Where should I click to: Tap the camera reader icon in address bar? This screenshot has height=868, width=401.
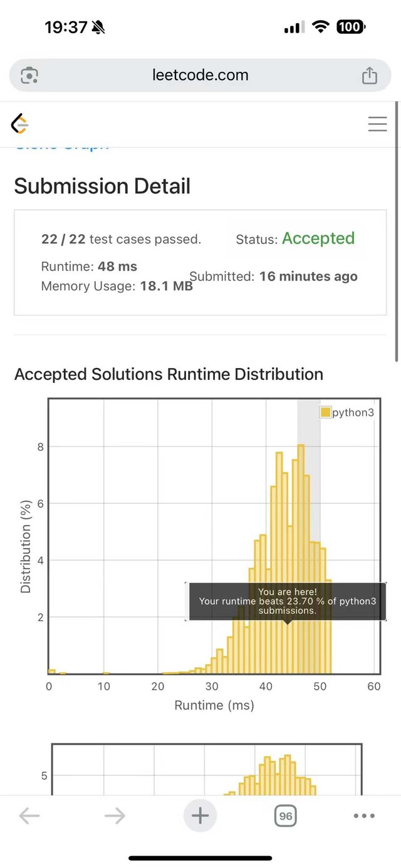click(x=29, y=76)
